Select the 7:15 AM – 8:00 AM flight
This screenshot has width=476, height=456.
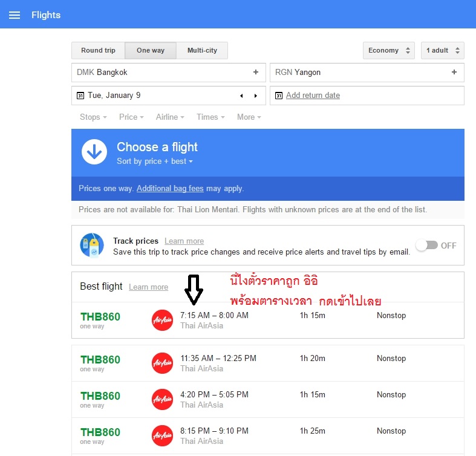(x=268, y=321)
